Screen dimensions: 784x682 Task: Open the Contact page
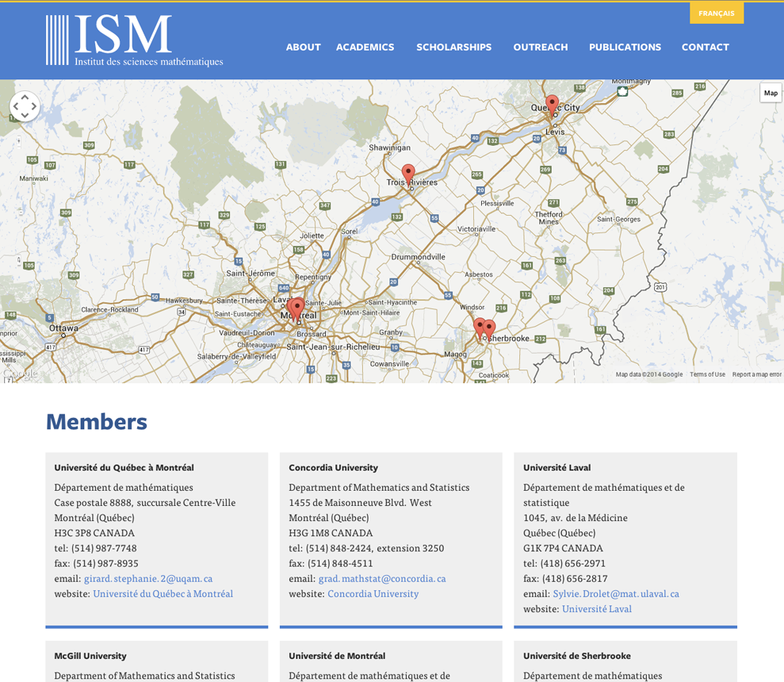[705, 47]
